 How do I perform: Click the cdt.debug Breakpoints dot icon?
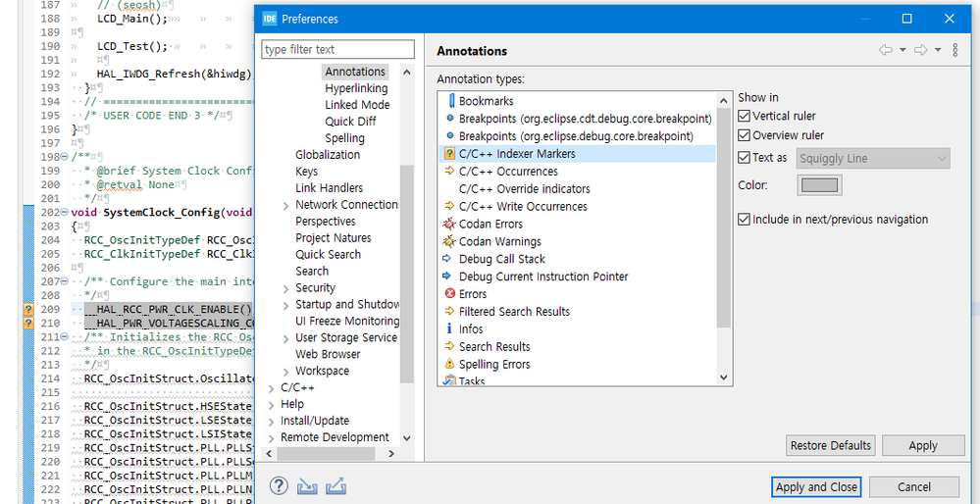pyautogui.click(x=449, y=118)
